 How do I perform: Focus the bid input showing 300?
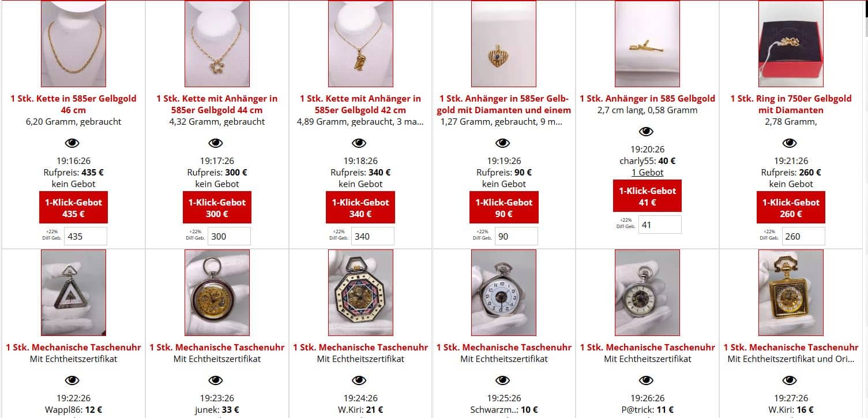point(229,236)
